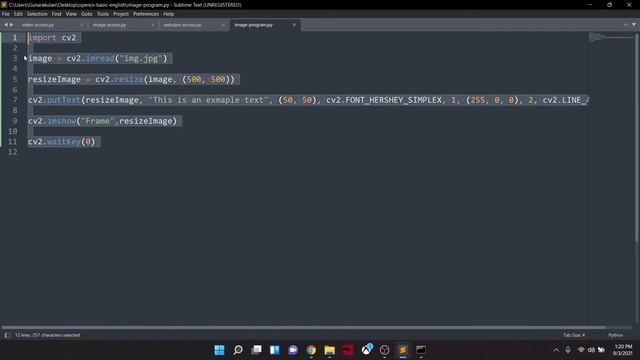Screen dimensions: 640x360
Task: Open OBS Studio from taskbar
Action: pos(384,350)
